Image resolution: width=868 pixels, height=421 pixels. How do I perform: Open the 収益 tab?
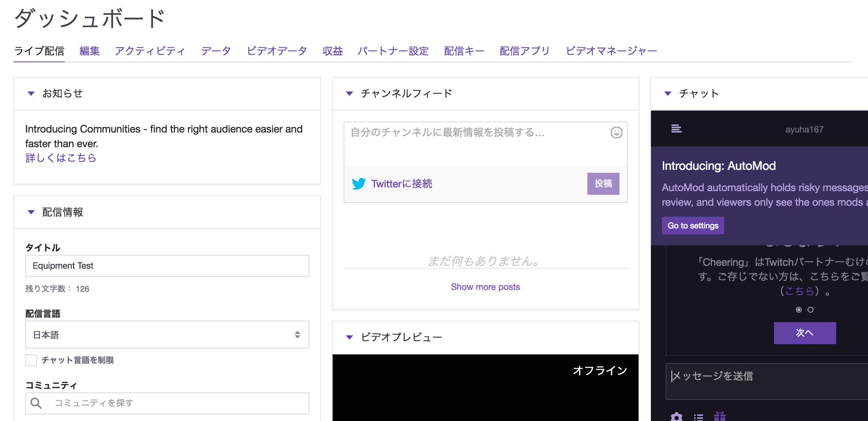click(332, 51)
